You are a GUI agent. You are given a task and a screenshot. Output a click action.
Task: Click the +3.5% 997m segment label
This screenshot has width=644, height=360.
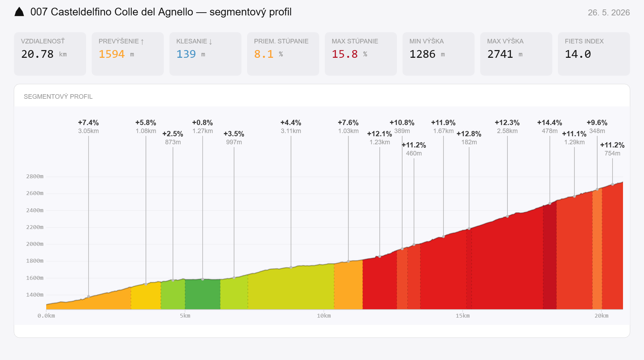[x=234, y=138]
